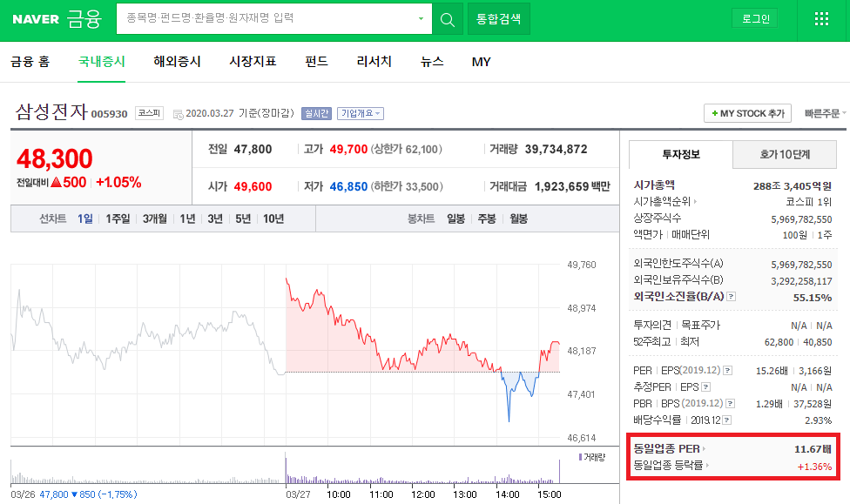The width and height of the screenshot is (850, 504).
Task: Select the 일봉 candle chart
Action: pyautogui.click(x=455, y=219)
